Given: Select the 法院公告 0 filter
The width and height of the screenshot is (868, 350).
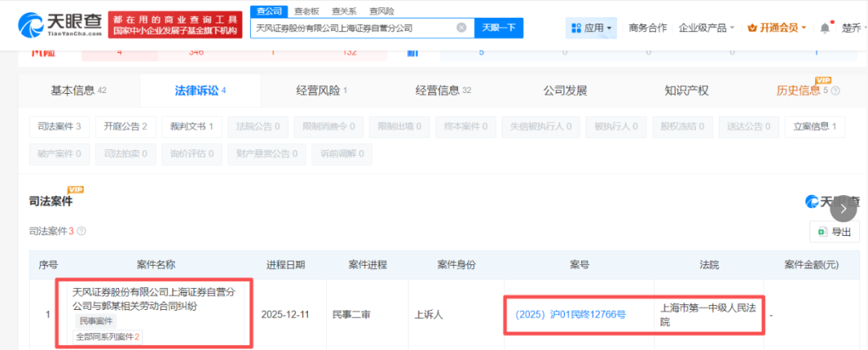Looking at the screenshot, I should tap(258, 127).
